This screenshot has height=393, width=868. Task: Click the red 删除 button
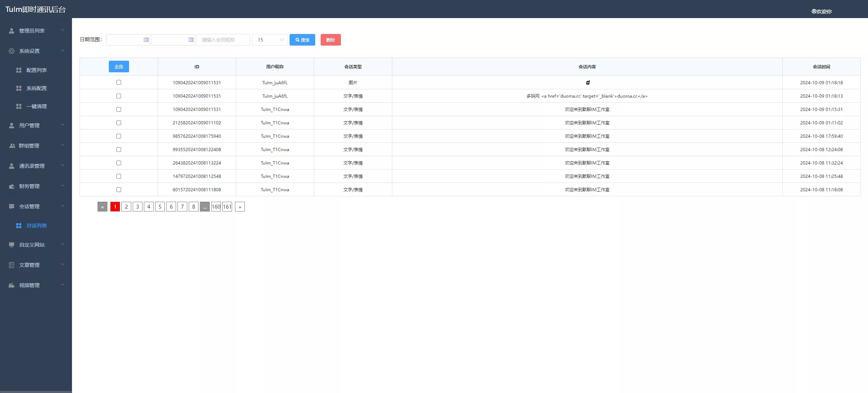click(330, 40)
